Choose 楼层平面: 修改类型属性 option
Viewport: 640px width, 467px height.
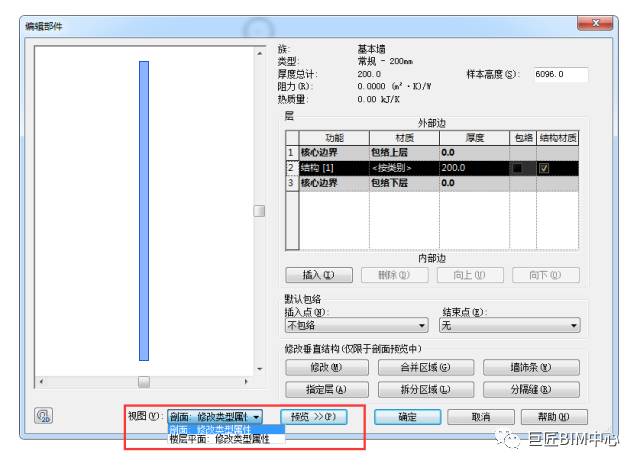click(x=226, y=439)
